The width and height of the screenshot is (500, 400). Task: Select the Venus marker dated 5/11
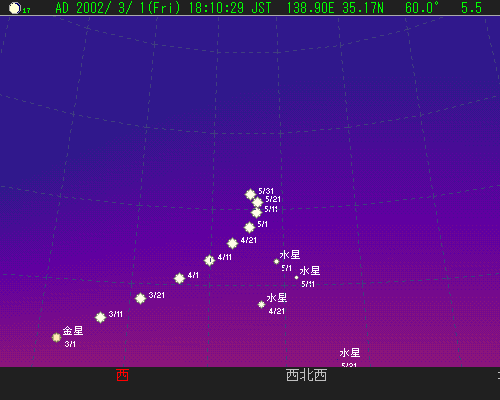(x=256, y=212)
